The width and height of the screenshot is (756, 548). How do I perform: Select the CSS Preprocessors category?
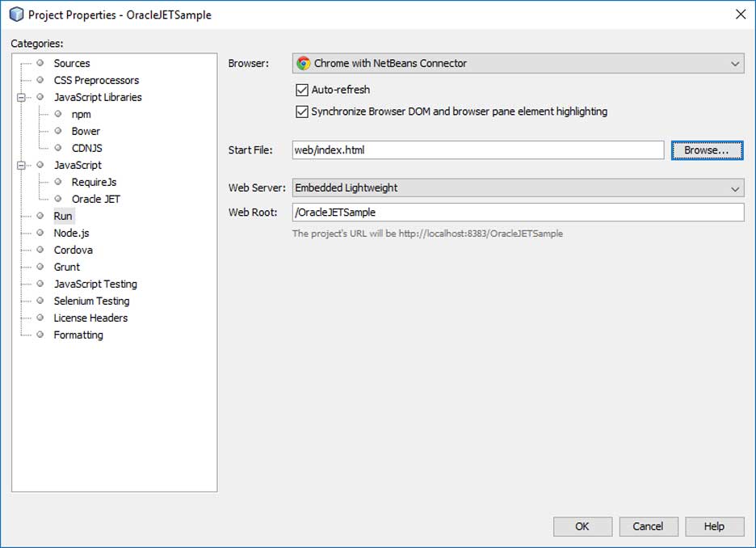coord(96,80)
